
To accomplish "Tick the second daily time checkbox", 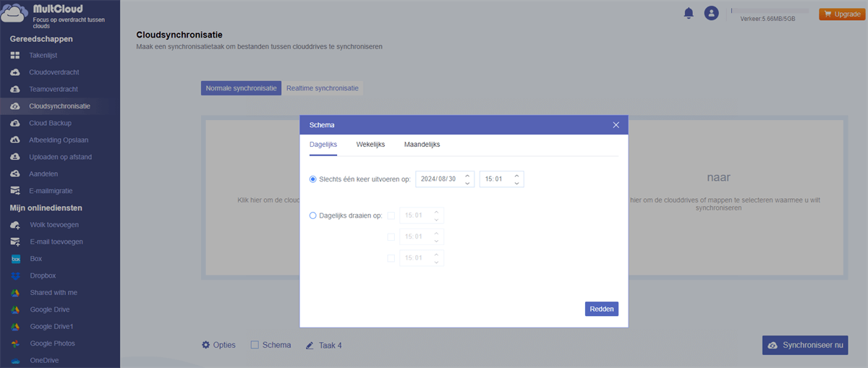I will tap(391, 236).
